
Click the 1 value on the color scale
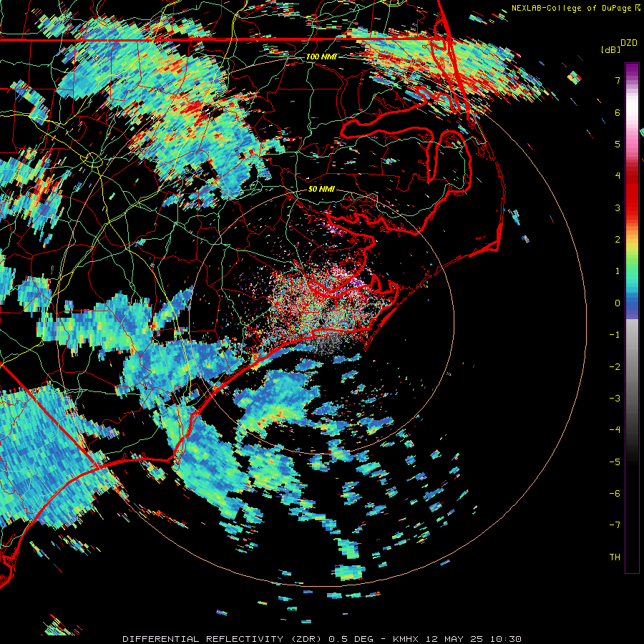(x=618, y=271)
